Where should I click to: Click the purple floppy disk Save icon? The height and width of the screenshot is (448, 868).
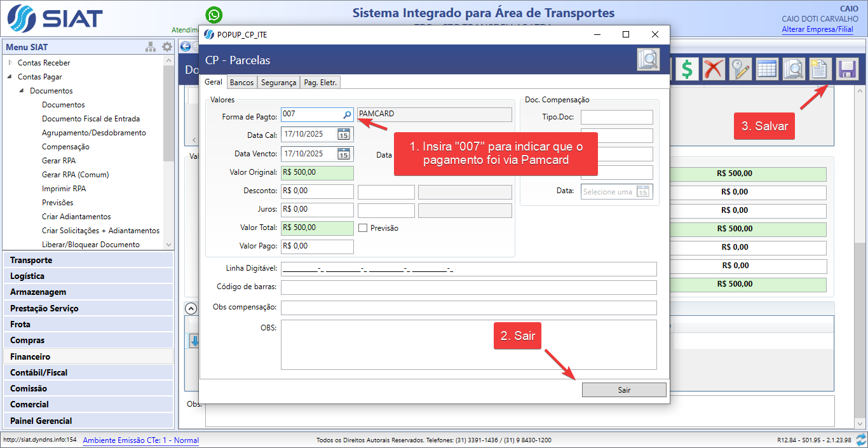(x=846, y=69)
